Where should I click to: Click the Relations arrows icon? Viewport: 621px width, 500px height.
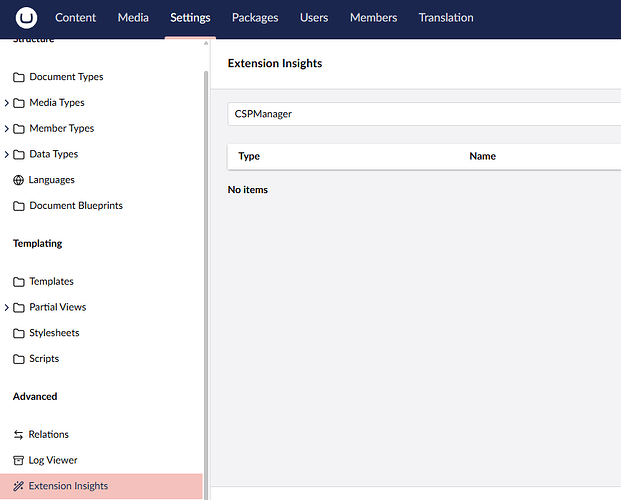point(18,435)
